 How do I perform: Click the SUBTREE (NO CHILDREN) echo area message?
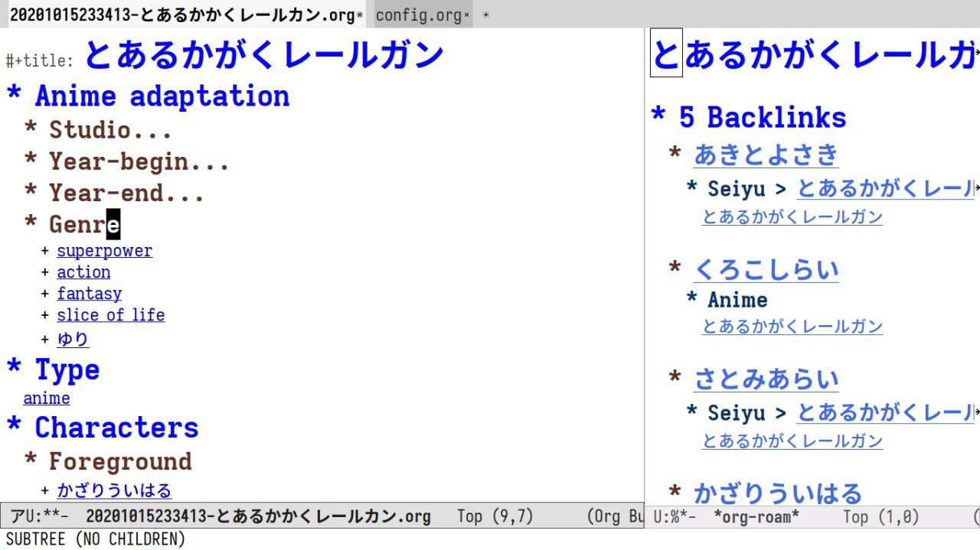[x=96, y=539]
